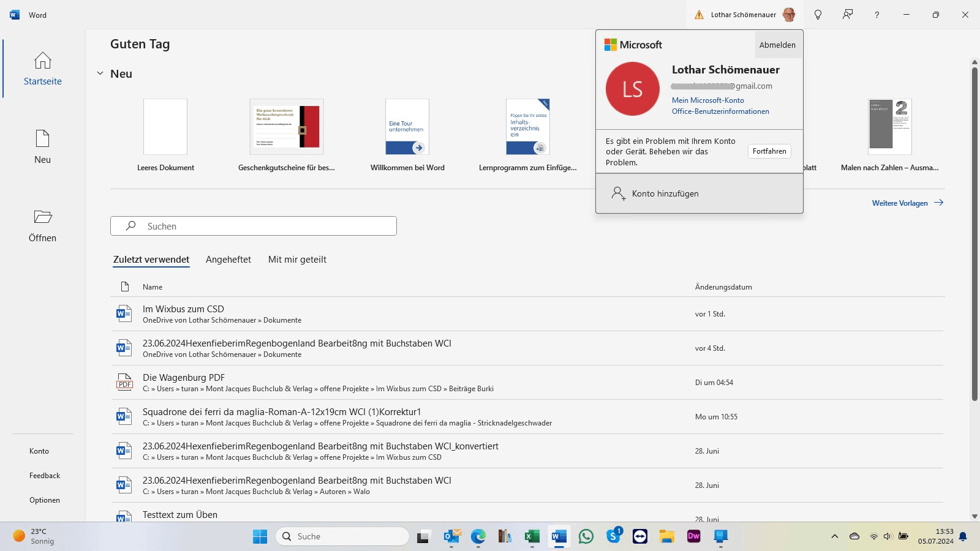
Task: Click the account warning triangle icon
Action: click(699, 15)
